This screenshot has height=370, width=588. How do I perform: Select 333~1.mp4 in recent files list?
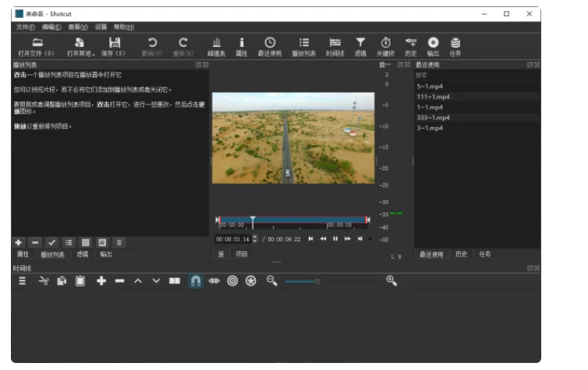(433, 117)
